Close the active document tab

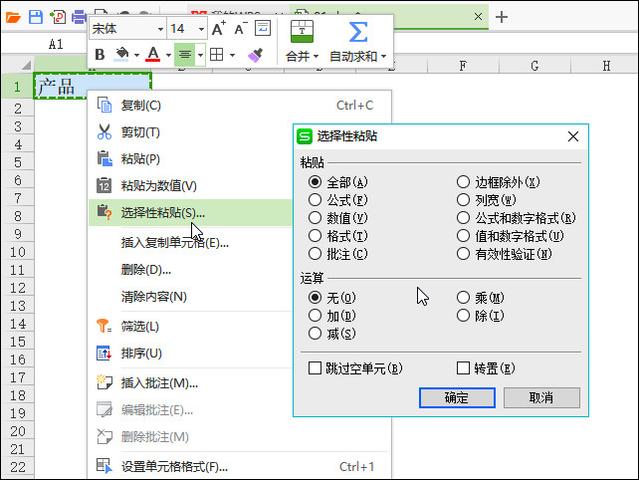[478, 17]
